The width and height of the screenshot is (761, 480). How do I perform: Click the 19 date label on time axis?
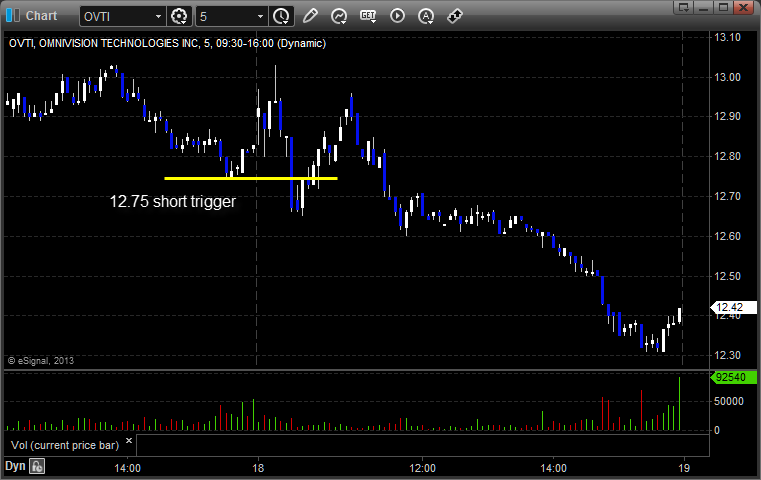[684, 468]
